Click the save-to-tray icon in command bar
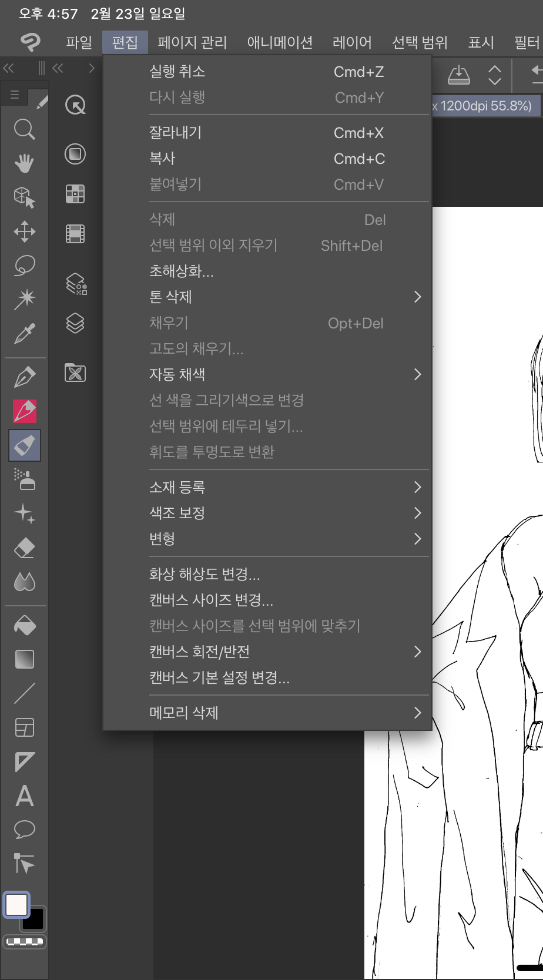The height and width of the screenshot is (980, 543). (459, 75)
